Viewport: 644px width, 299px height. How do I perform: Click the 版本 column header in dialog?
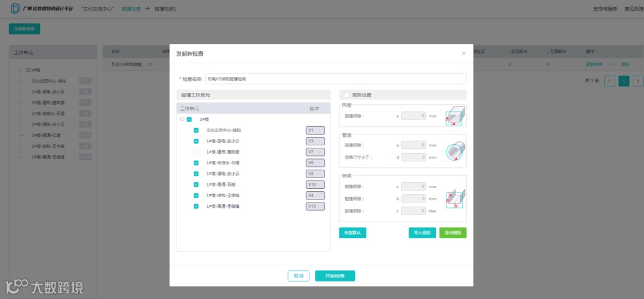click(314, 108)
